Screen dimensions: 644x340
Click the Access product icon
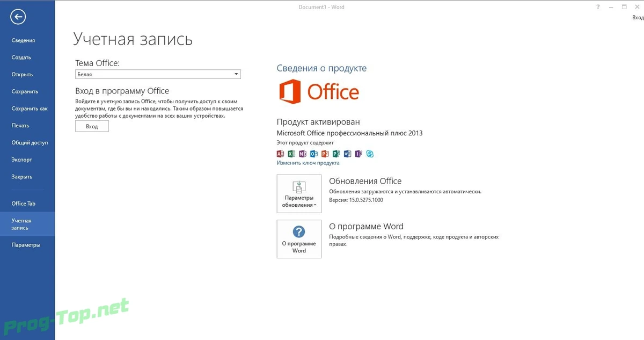280,154
